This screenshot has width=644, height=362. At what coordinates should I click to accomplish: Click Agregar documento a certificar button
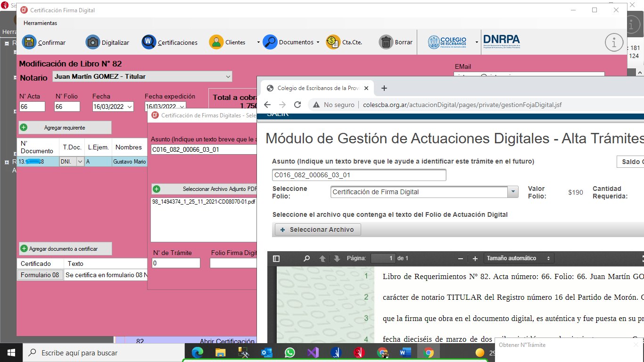[65, 248]
